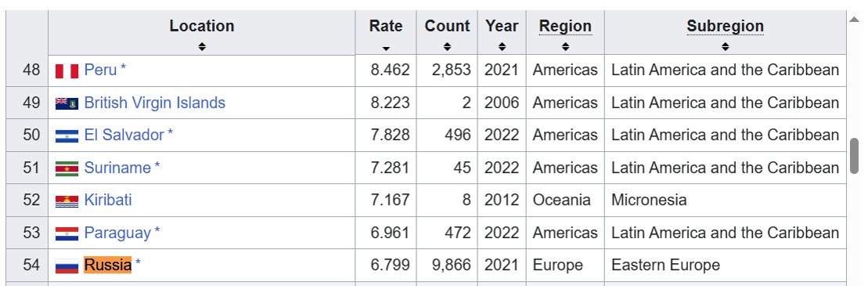Click the scrollbar up arrow
The image size is (868, 286).
point(855,20)
